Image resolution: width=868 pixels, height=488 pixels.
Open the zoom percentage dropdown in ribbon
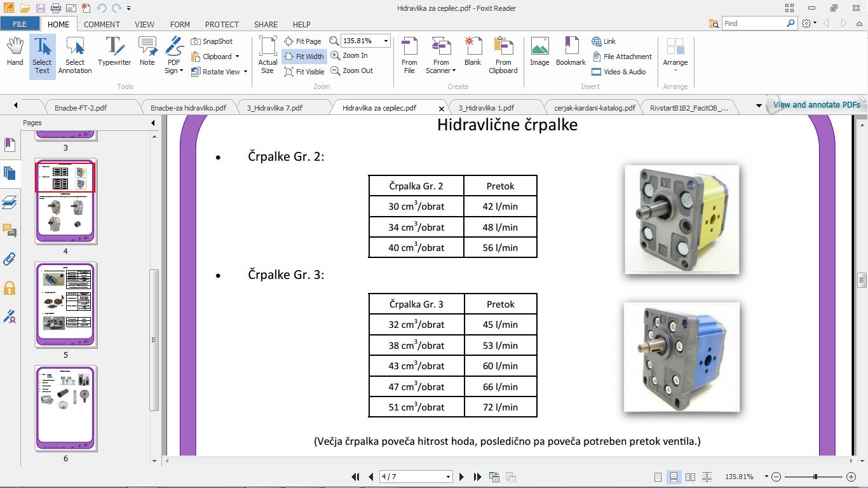pyautogui.click(x=386, y=41)
